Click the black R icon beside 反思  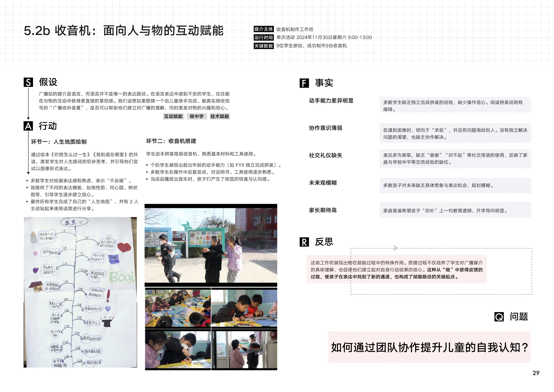[304, 242]
